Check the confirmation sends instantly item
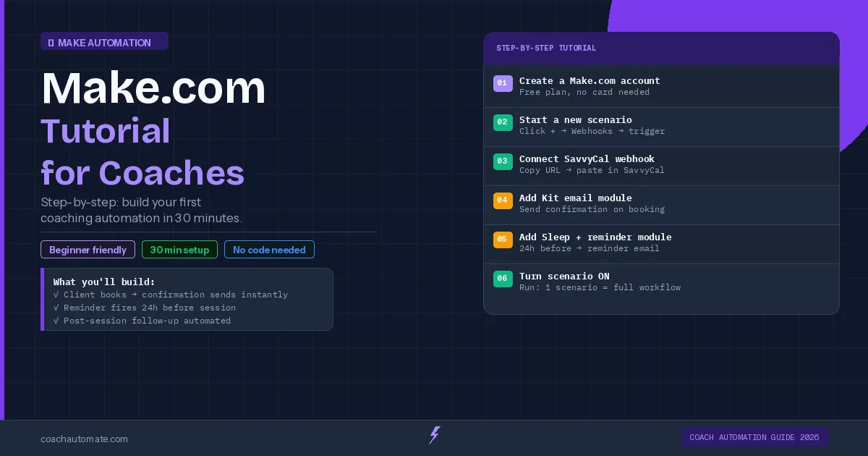 pyautogui.click(x=56, y=295)
